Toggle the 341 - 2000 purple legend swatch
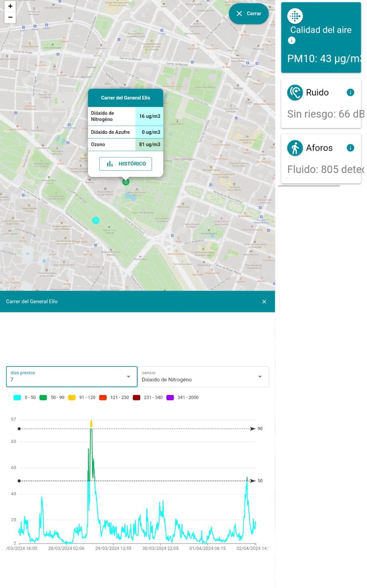Screen dimensions: 367x588 pyautogui.click(x=170, y=398)
